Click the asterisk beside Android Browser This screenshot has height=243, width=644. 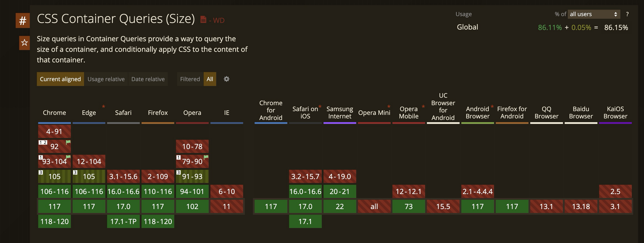(492, 107)
